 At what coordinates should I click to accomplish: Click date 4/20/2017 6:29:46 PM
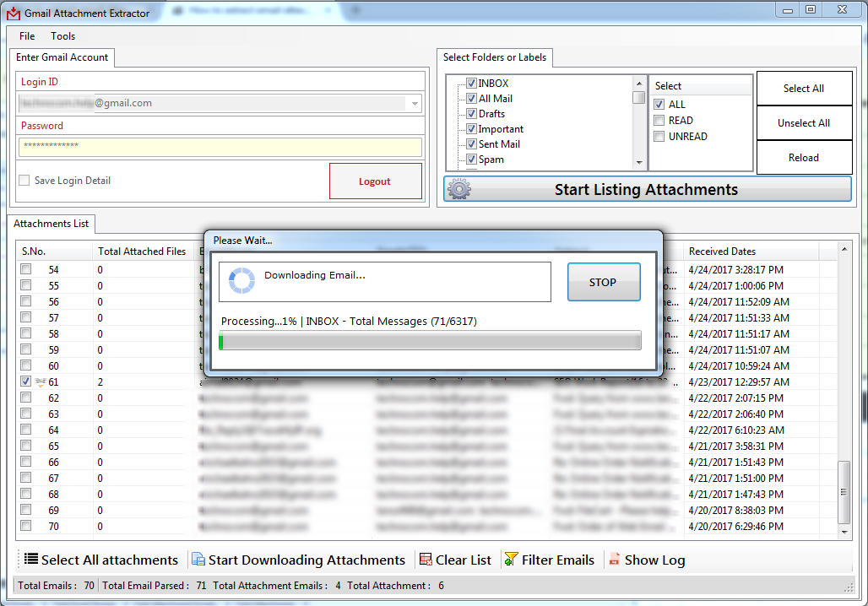click(x=735, y=527)
